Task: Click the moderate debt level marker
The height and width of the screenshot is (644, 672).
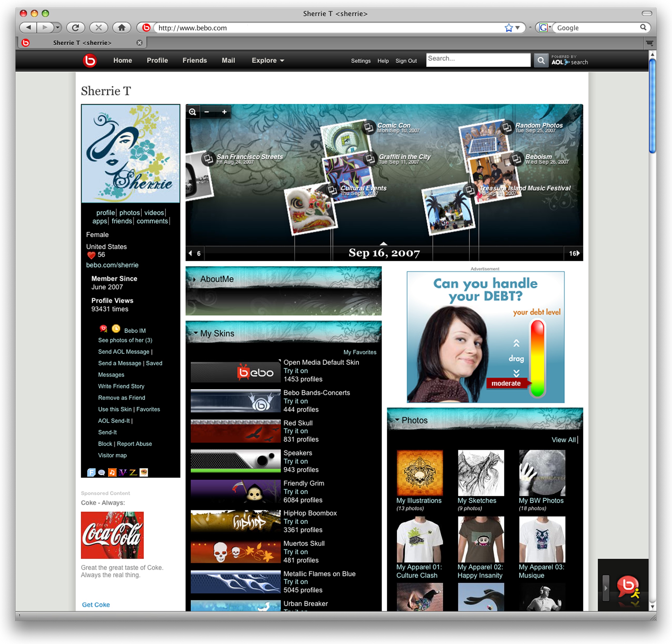Action: 509,383
